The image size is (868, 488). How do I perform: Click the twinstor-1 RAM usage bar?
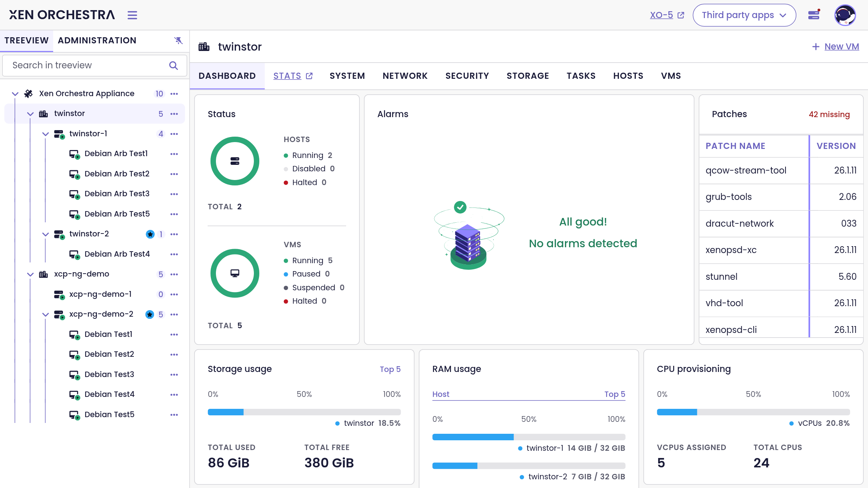(x=529, y=437)
